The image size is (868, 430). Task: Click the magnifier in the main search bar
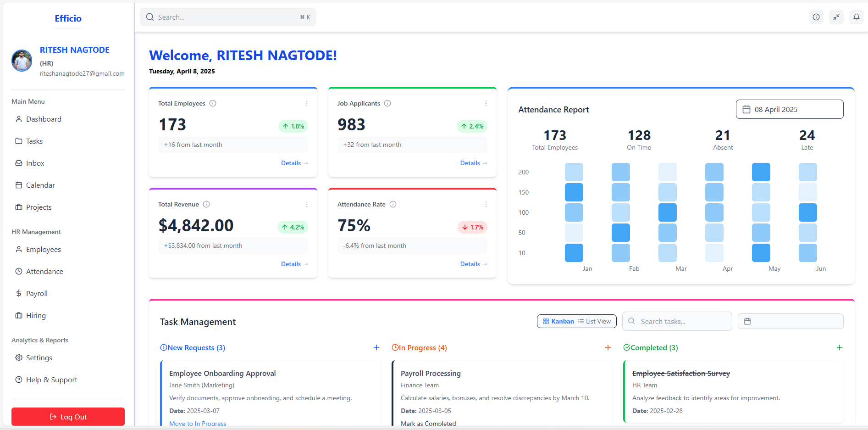click(150, 17)
